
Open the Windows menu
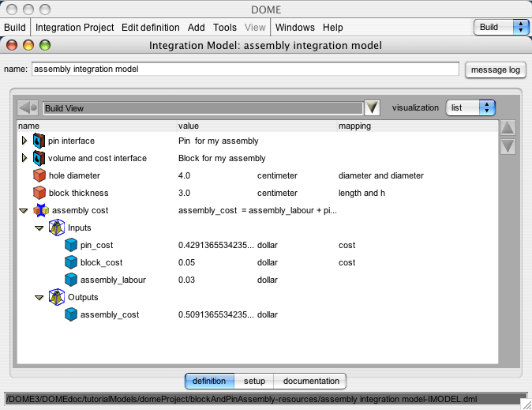pos(295,27)
